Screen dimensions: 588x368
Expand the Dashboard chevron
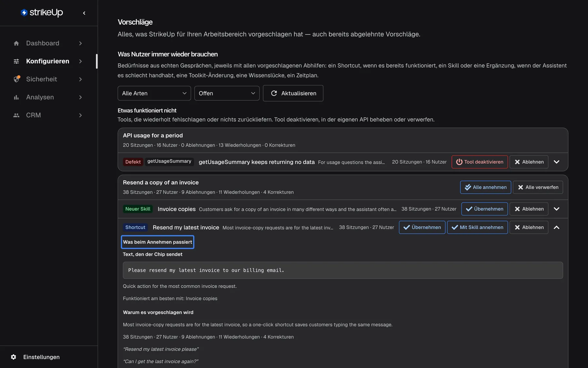80,43
